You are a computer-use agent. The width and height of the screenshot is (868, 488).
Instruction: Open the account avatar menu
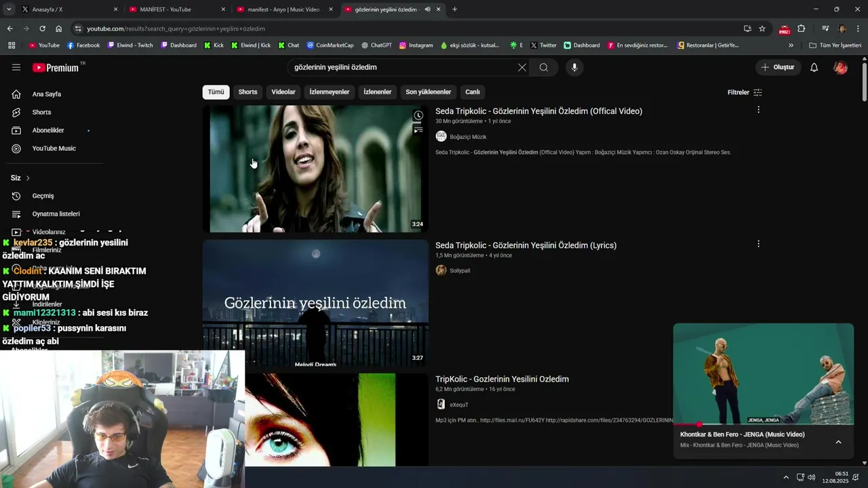coord(840,67)
